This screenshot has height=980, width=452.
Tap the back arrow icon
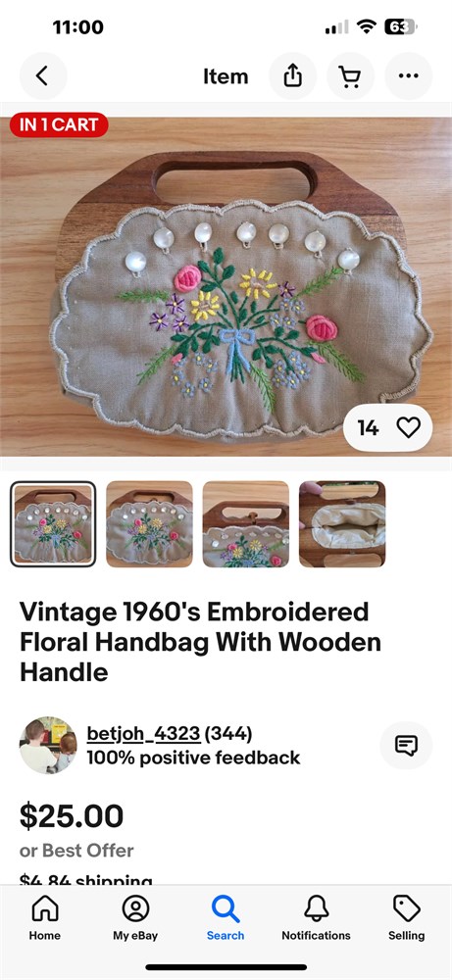[42, 76]
